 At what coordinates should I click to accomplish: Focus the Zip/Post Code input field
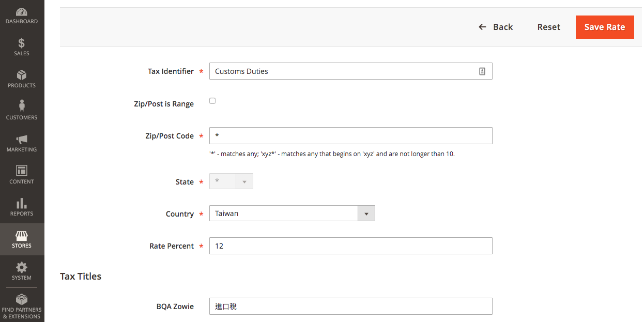[x=350, y=136]
